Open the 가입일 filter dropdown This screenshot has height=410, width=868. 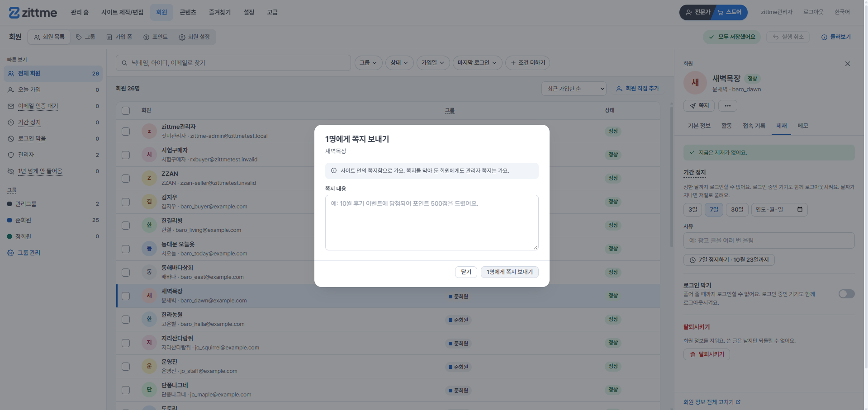click(433, 63)
